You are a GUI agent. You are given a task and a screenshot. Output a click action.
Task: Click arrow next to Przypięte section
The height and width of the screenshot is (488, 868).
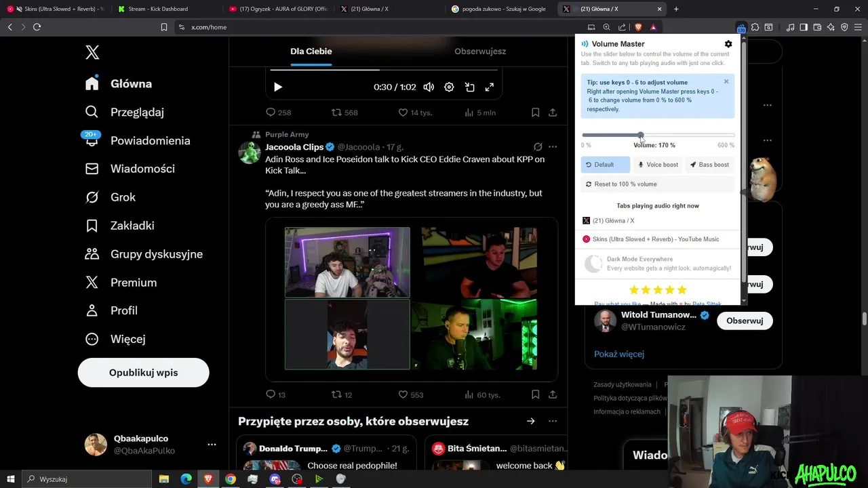click(531, 421)
